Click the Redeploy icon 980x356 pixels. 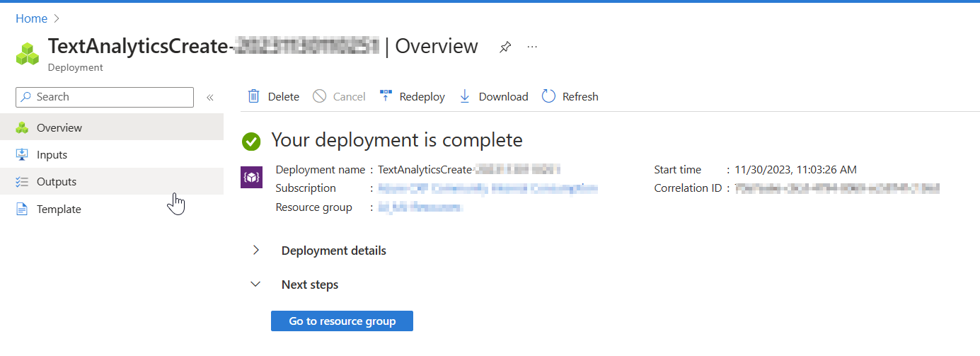(386, 96)
